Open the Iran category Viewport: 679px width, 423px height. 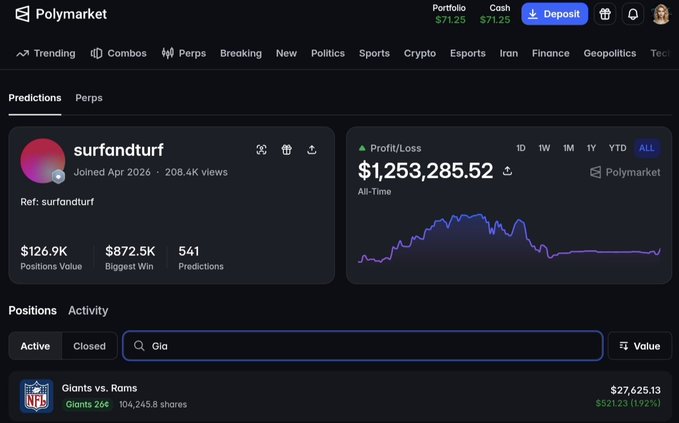pyautogui.click(x=509, y=53)
